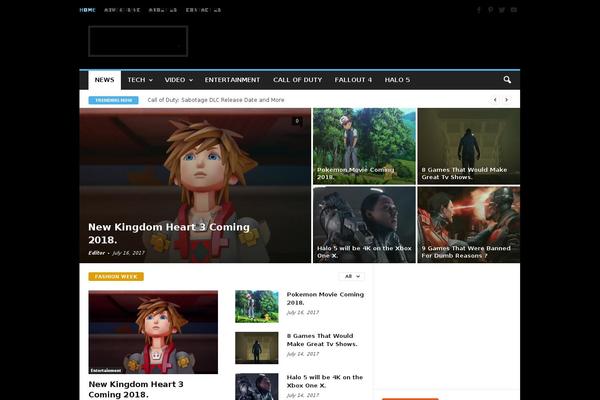This screenshot has height=400, width=600.
Task: Click July 16, 2017 date under Pokemon list item
Action: coord(303,312)
